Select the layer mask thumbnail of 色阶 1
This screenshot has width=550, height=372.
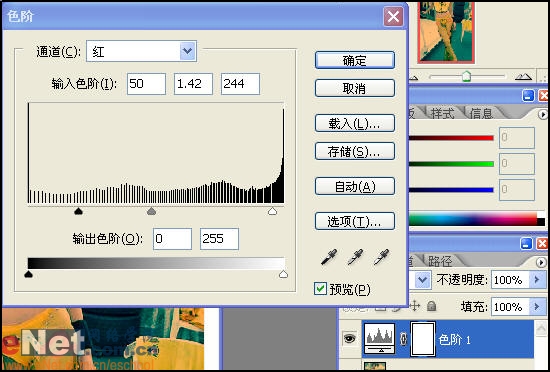click(x=423, y=339)
